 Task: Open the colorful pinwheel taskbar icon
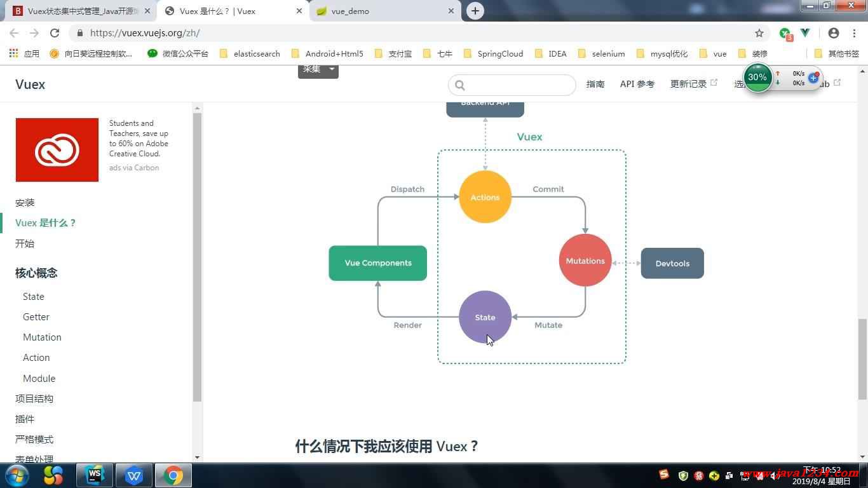53,475
